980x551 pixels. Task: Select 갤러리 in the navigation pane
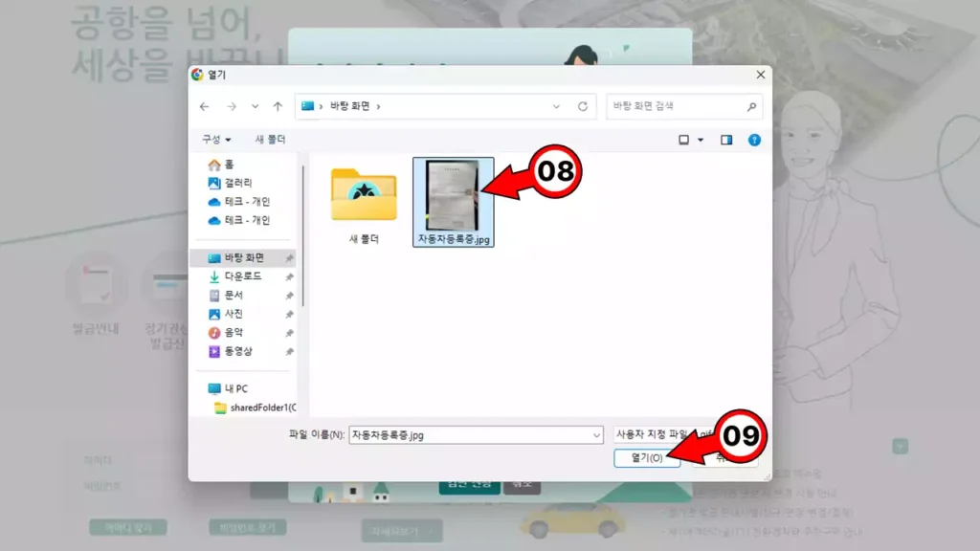click(238, 183)
